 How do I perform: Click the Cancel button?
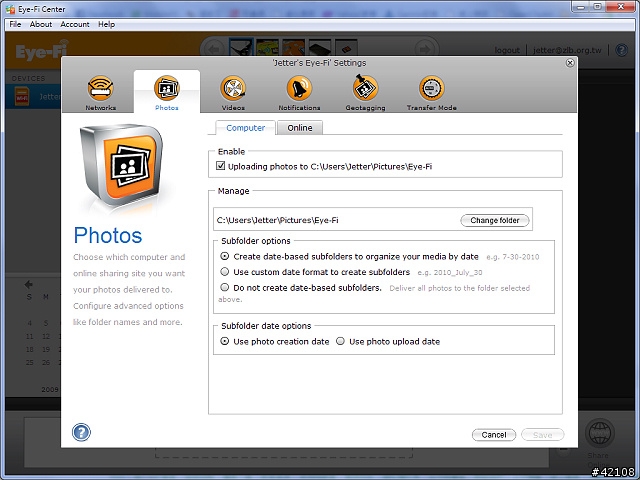pyautogui.click(x=494, y=435)
